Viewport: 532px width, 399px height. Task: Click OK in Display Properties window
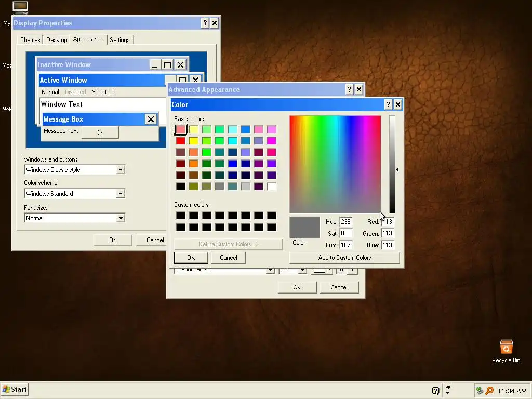click(113, 240)
